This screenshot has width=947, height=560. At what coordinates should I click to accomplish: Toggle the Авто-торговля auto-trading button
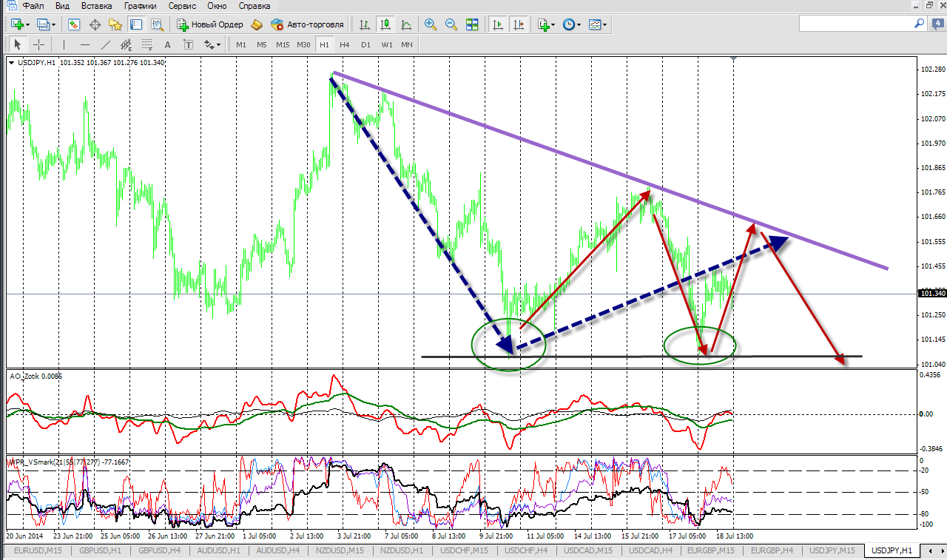tap(307, 24)
